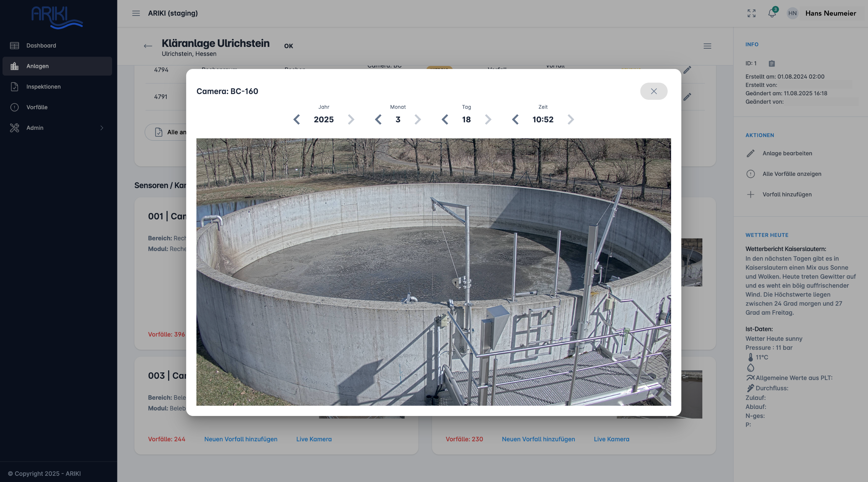Open Inspektionen in sidebar
Viewport: 868px width, 482px height.
pyautogui.click(x=43, y=87)
